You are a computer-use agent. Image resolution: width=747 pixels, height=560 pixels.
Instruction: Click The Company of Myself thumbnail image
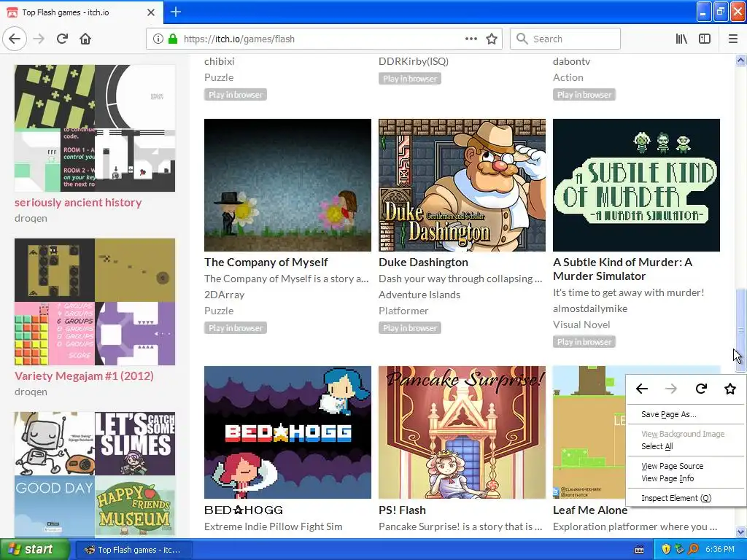point(287,185)
